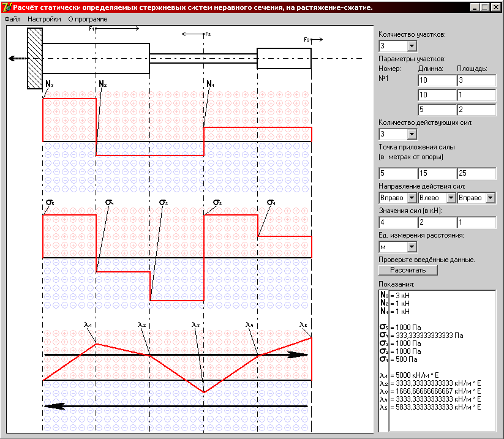Click the σ₄ label on stress diagram
This screenshot has height=439, width=504.
pyautogui.click(x=110, y=203)
